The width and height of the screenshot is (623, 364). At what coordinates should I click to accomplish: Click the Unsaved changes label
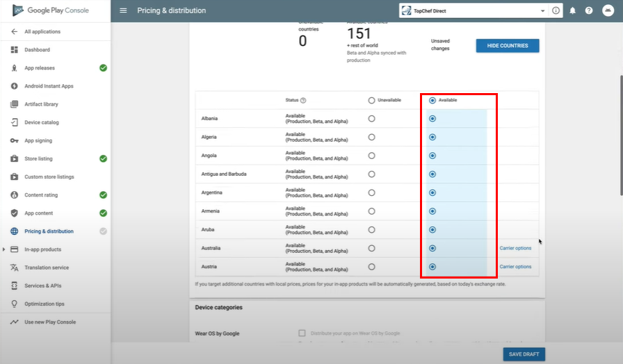(440, 44)
